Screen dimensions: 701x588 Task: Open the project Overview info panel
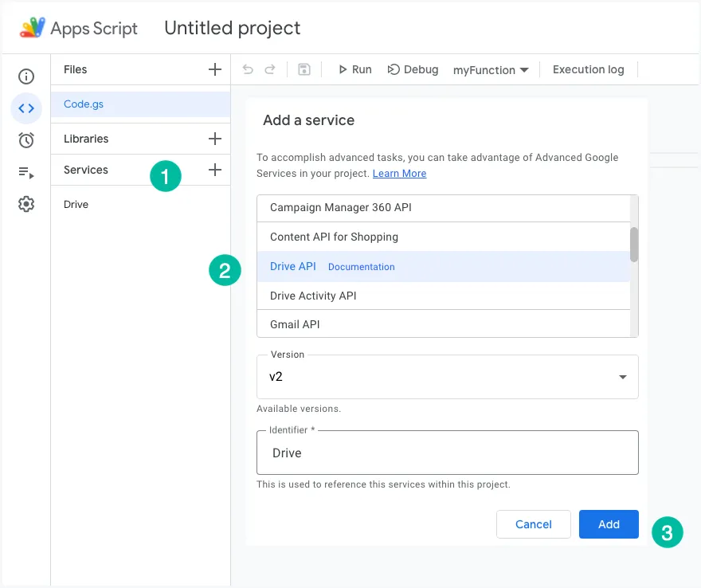pos(25,76)
